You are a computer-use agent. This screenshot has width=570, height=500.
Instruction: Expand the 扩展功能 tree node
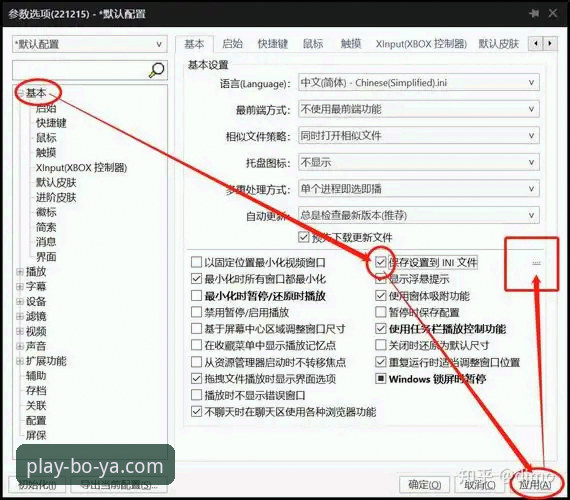tap(20, 361)
